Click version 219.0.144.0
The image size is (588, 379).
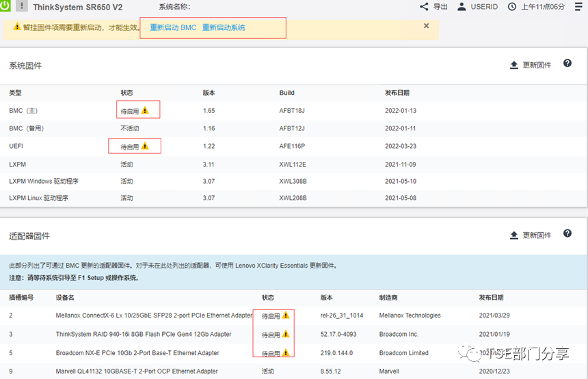pos(336,353)
